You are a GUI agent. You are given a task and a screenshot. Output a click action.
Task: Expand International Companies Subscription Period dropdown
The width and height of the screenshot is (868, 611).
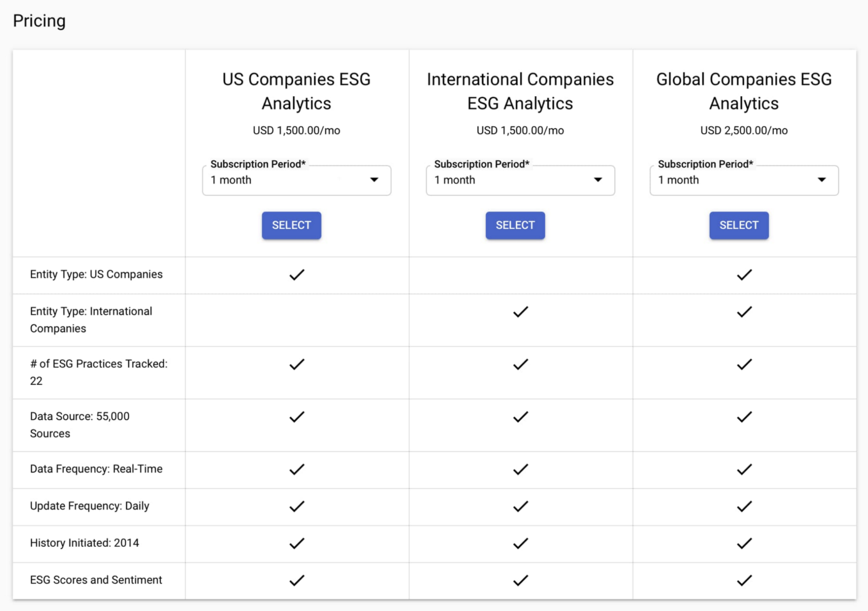coord(520,180)
